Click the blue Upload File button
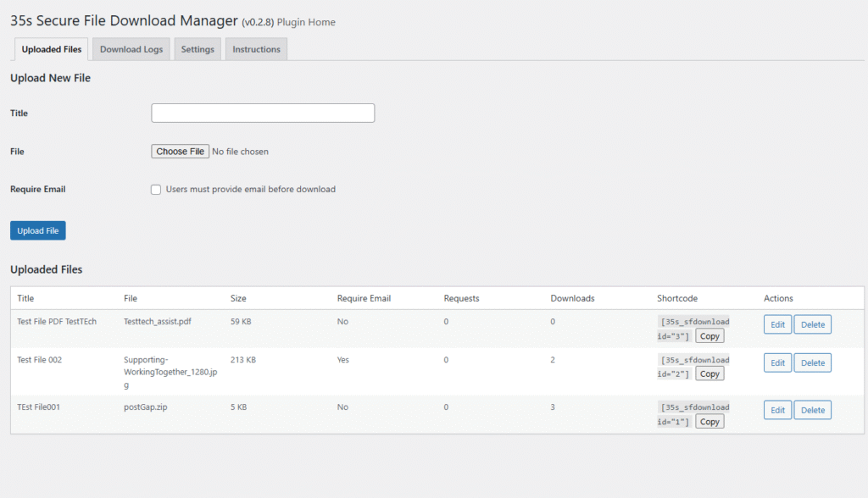Viewport: 868px width, 498px height. pyautogui.click(x=37, y=230)
